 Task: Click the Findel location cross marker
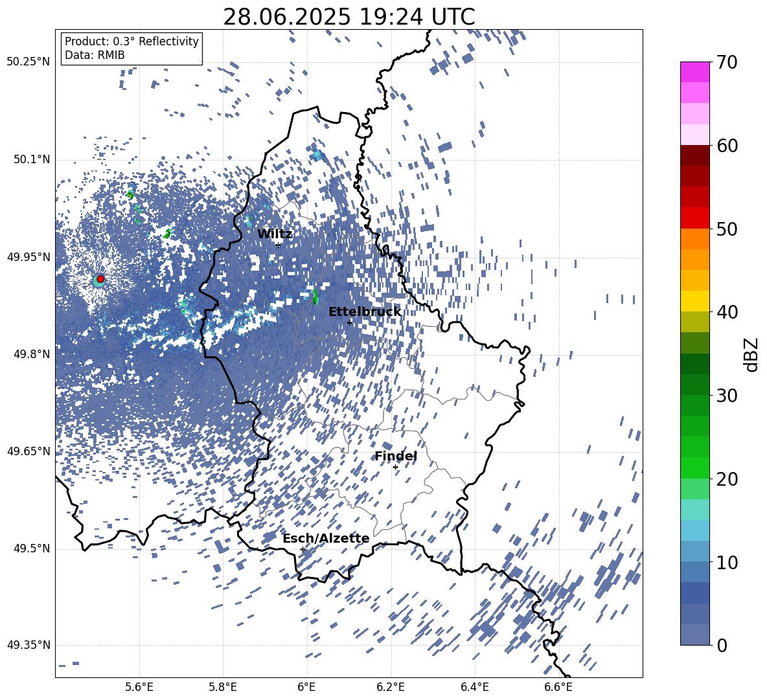pyautogui.click(x=395, y=468)
